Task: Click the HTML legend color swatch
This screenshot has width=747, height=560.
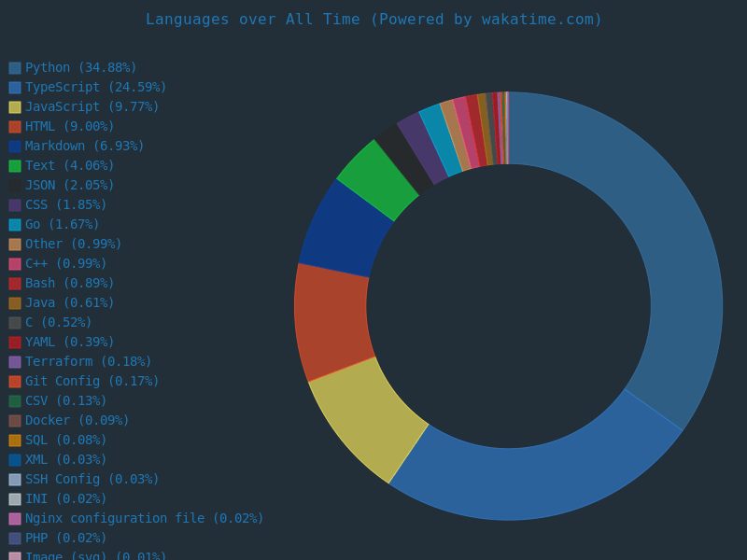Action: click(x=15, y=127)
